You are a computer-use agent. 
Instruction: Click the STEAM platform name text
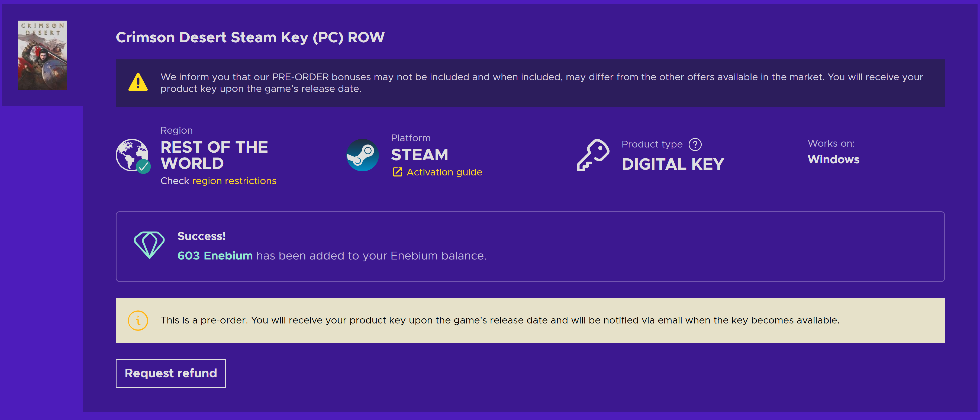419,155
